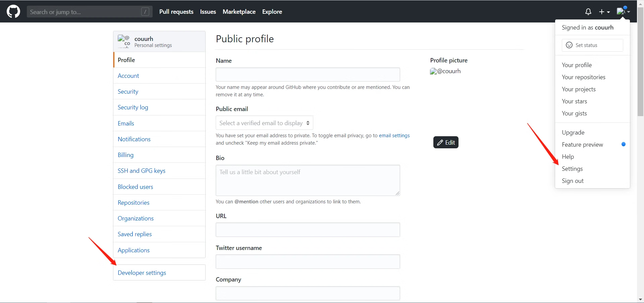Open Explore in the top navigation
644x303 pixels.
pyautogui.click(x=272, y=12)
